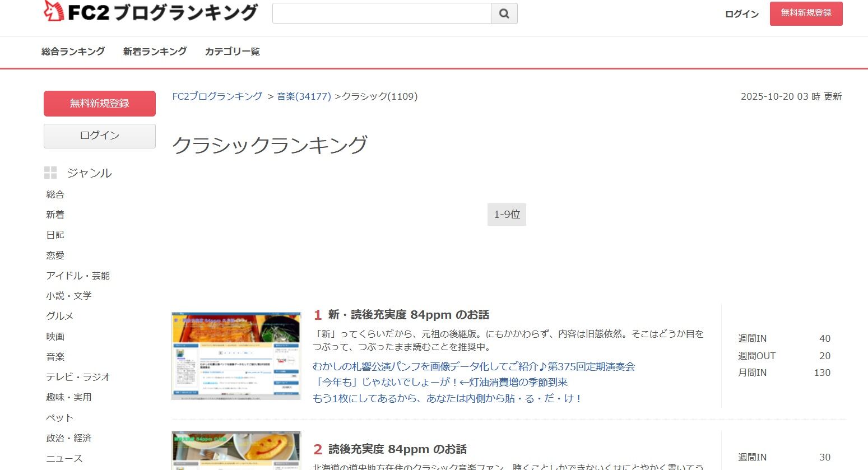Select ニュース genre in sidebar

[x=64, y=458]
